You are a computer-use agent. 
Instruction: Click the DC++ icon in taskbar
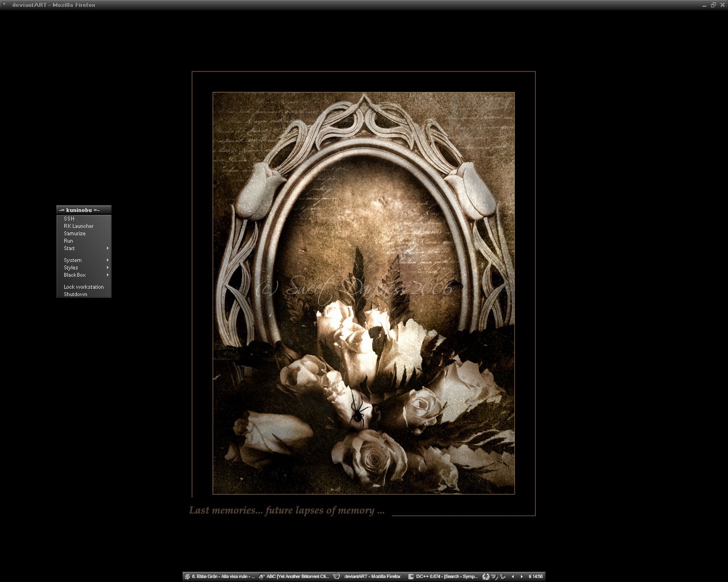pos(411,576)
